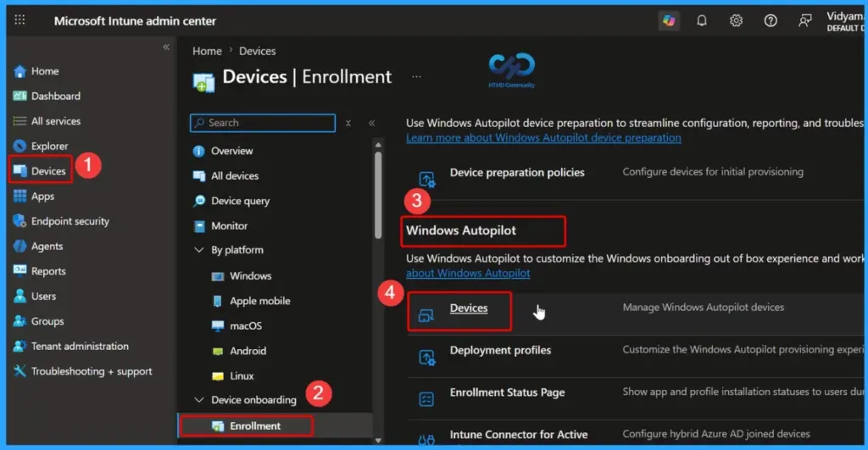This screenshot has height=450, width=868.
Task: Open the notifications bell
Action: point(701,20)
